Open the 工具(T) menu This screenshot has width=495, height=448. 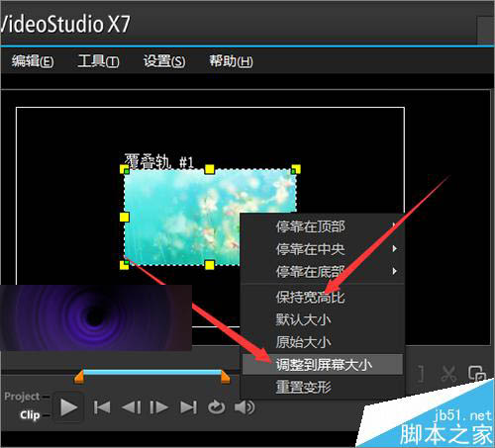98,61
